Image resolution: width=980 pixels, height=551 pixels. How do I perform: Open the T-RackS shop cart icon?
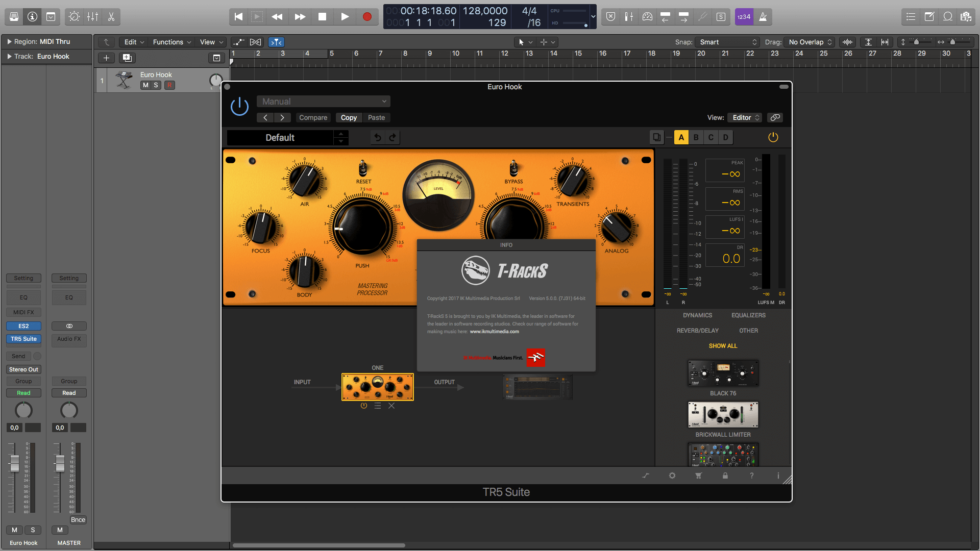[x=698, y=475]
